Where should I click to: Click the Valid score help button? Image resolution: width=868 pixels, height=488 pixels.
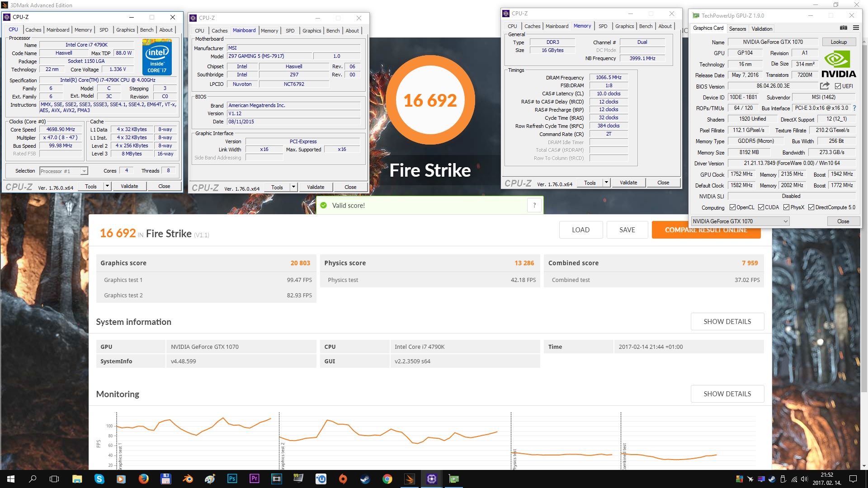[x=534, y=206]
